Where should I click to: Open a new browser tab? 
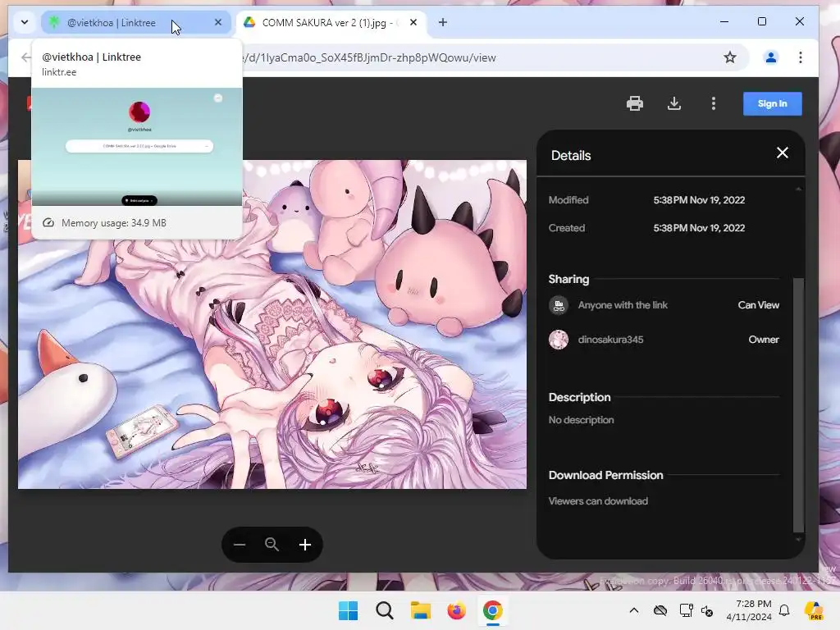pos(443,22)
